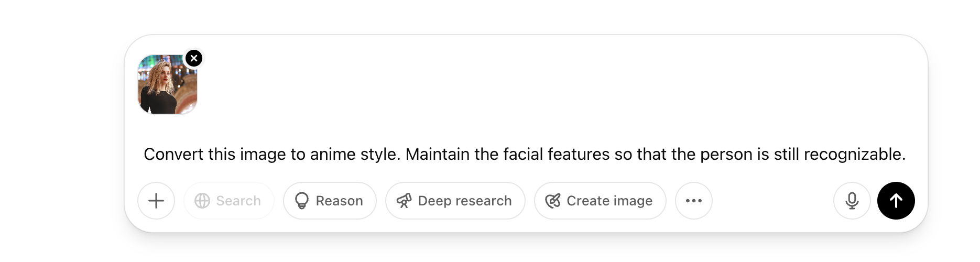Enable the Reason mode label
Viewport: 980px width, 262px height.
339,201
